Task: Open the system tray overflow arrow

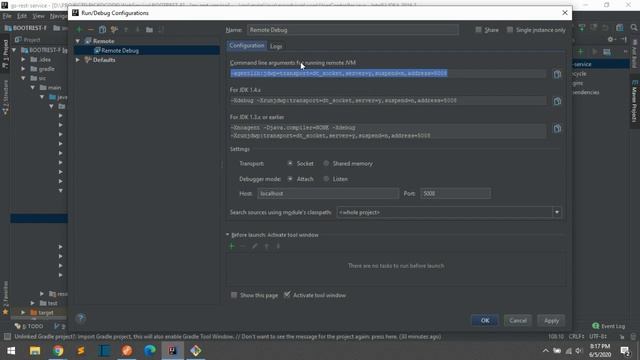Action: (546, 351)
